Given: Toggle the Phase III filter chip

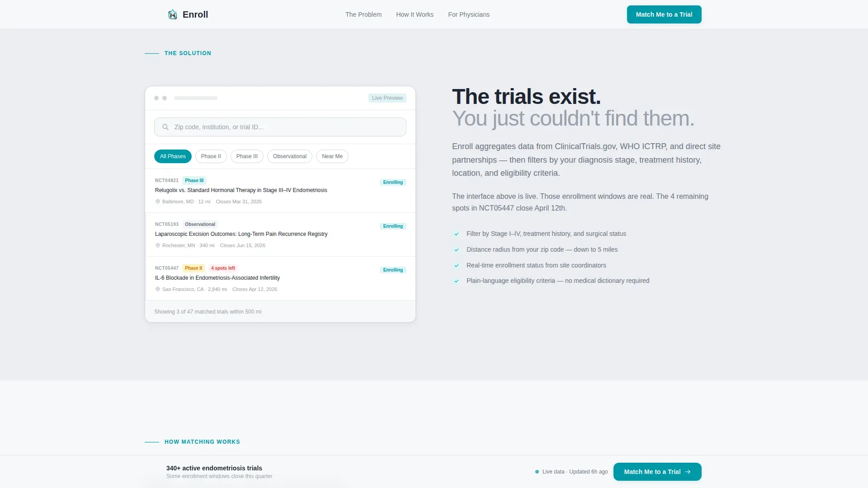Looking at the screenshot, I should (247, 156).
